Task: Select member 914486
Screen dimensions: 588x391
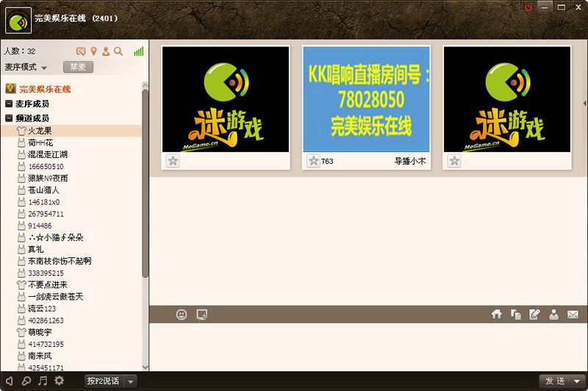Action: [x=71, y=226]
